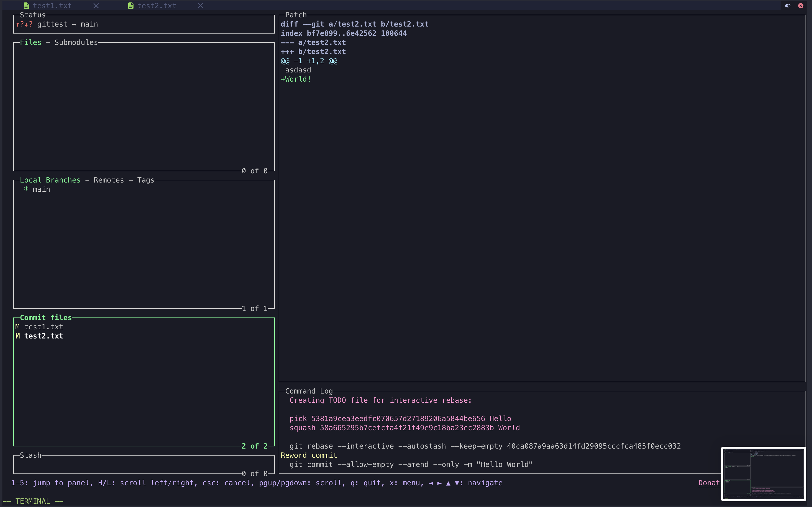The height and width of the screenshot is (507, 812).
Task: Click the preview thumbnail in bottom corner
Action: pos(763,474)
